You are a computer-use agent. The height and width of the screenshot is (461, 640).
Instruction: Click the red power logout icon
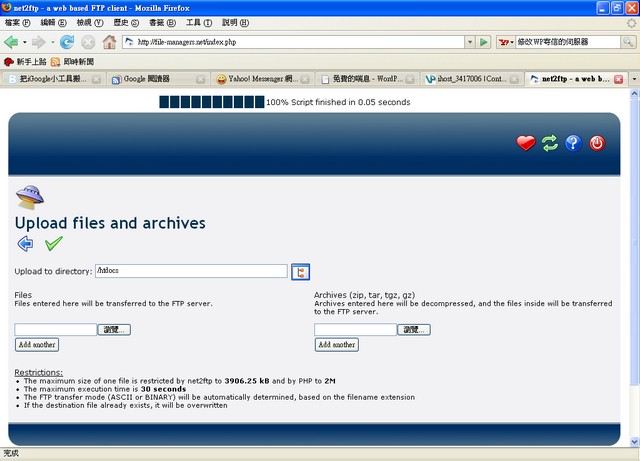pos(597,143)
